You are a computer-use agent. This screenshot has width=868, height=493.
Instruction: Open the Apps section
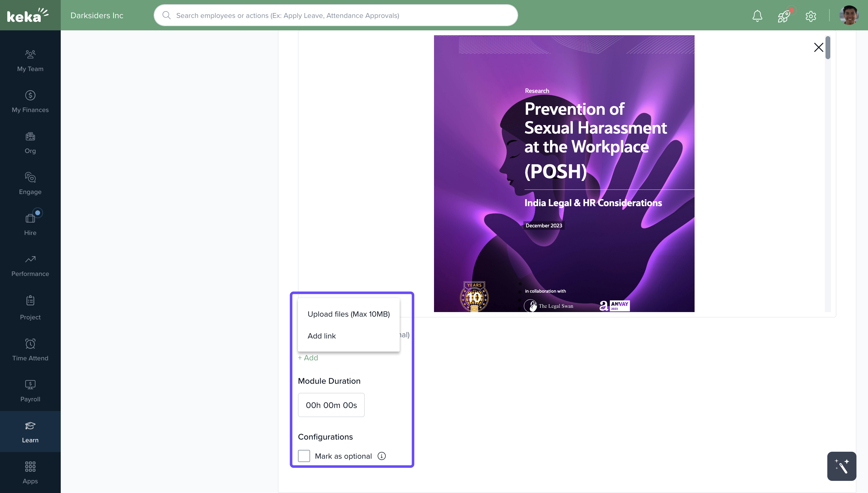point(30,472)
